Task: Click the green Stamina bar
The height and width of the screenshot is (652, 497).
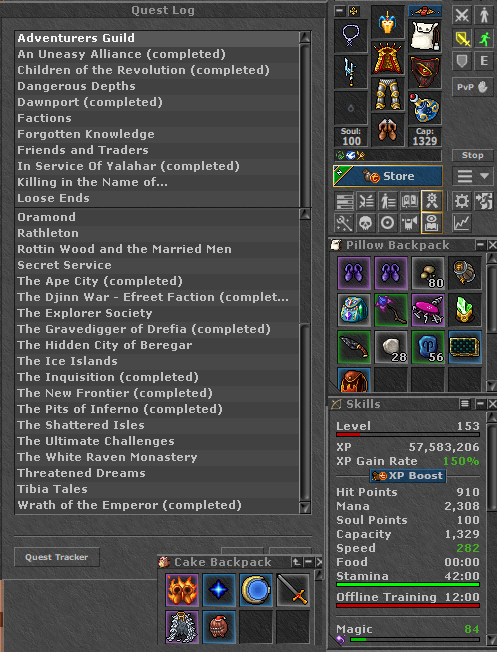Action: 408,585
